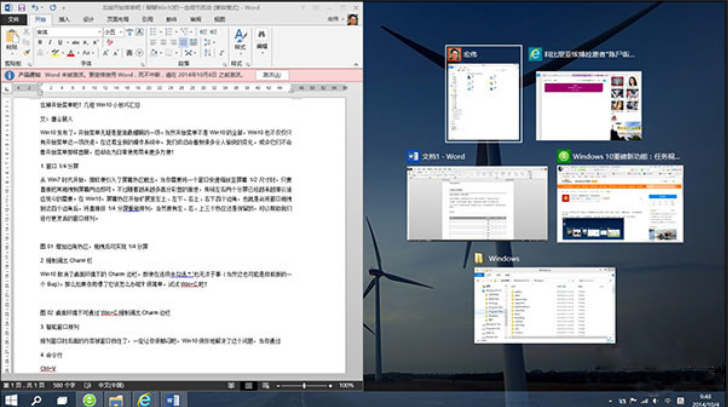Screen dimensions: 728x407
Task: Open green 360 browser on taskbar
Action: pyautogui.click(x=89, y=400)
